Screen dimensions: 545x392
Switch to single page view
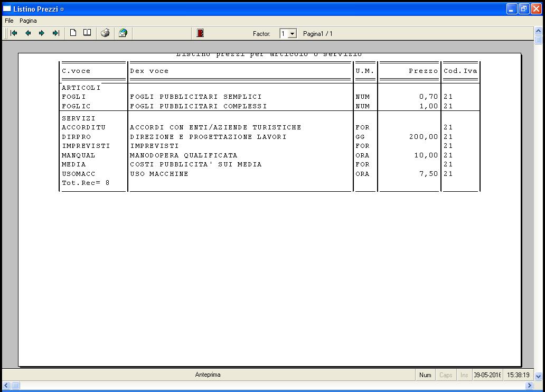tap(73, 33)
